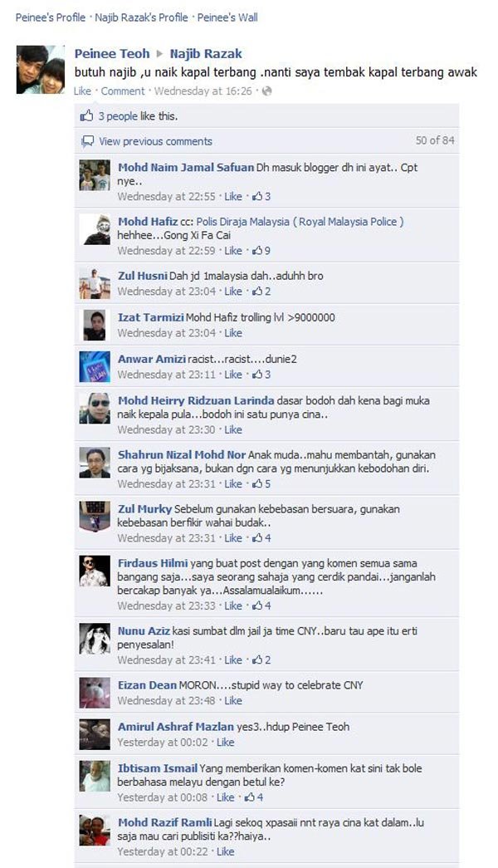Viewport: 498px width, 868px height.
Task: Click the 9-likes thumb icon on Mohd Hafiz's comment
Action: (257, 251)
